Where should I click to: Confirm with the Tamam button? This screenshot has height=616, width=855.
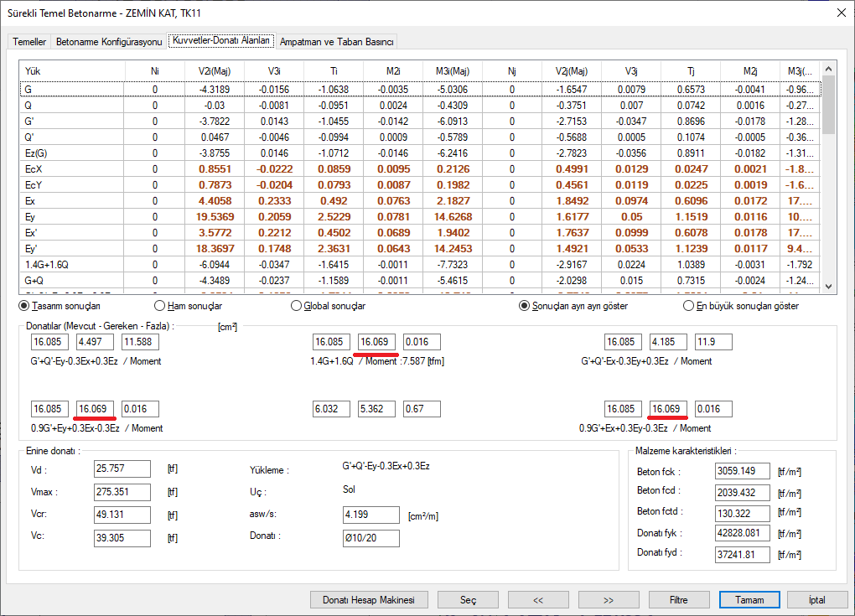tap(749, 599)
